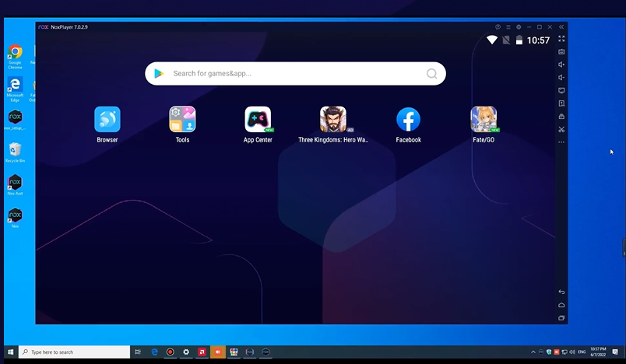
Task: Open the taskbar clock showing 10:57 PM
Action: 598,352
